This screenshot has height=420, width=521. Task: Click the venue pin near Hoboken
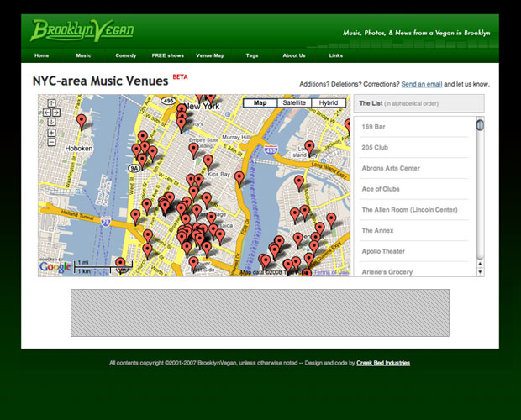coord(81,122)
